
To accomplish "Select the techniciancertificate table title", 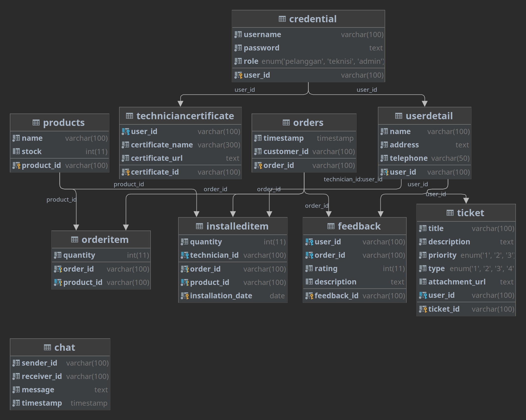I will click(185, 116).
